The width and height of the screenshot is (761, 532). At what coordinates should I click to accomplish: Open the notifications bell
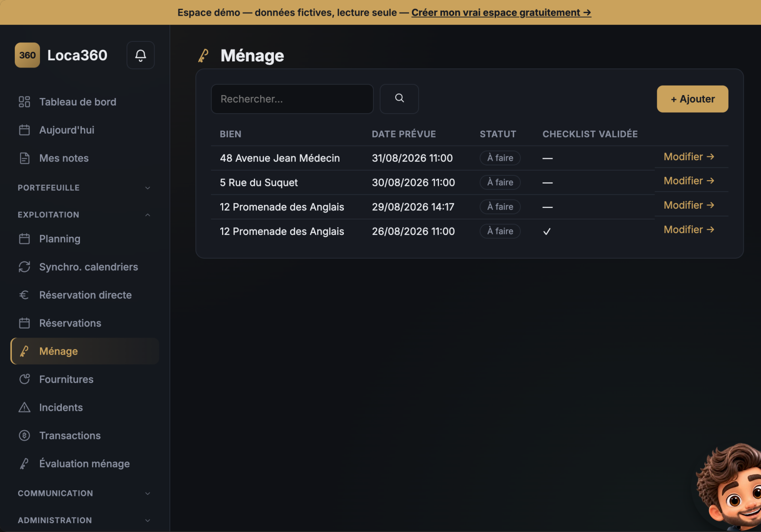point(140,55)
